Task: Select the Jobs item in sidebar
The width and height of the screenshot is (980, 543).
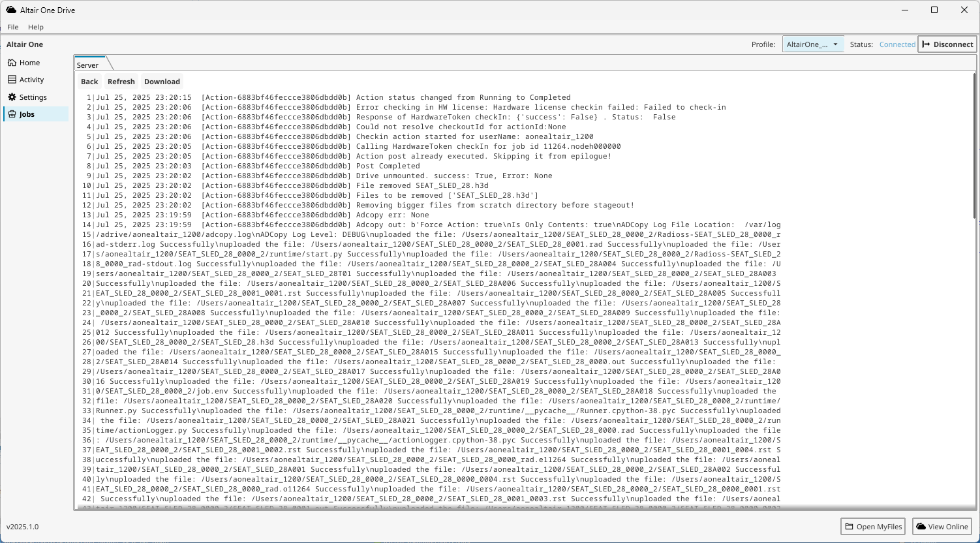Action: [x=35, y=114]
